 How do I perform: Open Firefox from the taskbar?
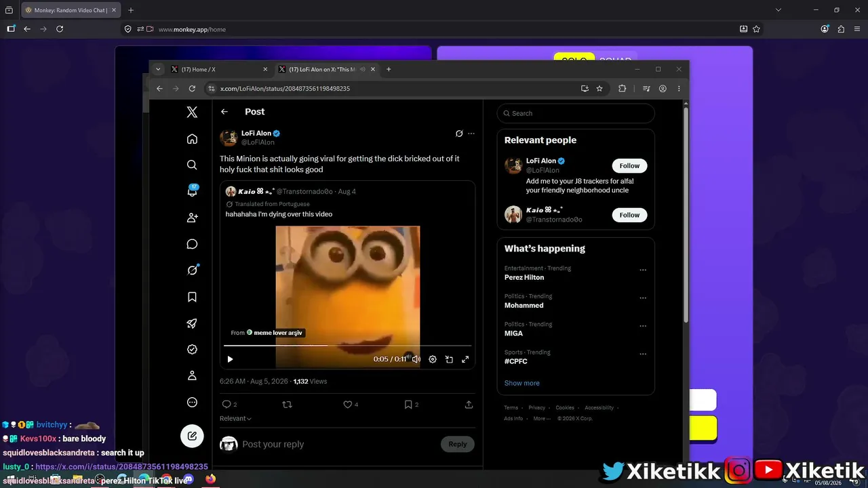coord(210,479)
